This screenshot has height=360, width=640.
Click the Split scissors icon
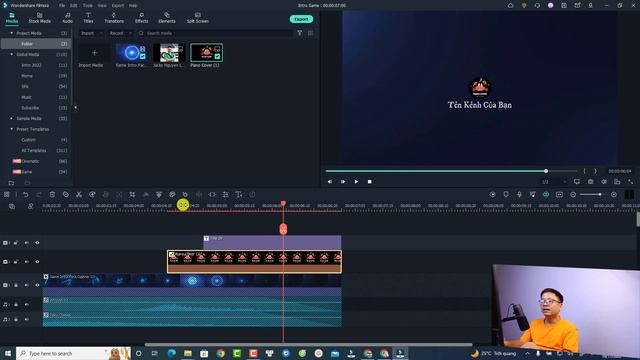coord(79,195)
